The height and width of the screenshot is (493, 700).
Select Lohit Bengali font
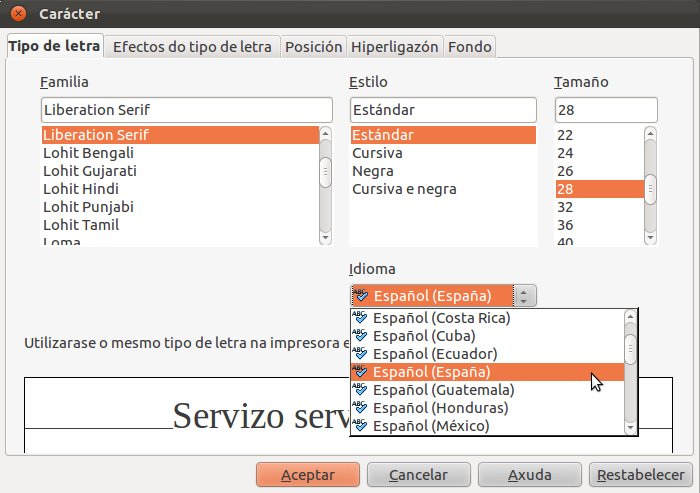180,153
